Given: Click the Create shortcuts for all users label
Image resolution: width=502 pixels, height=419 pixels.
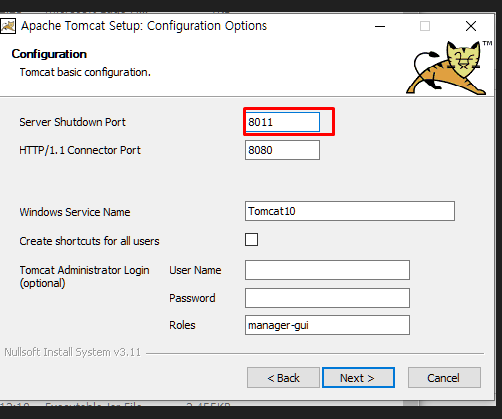Looking at the screenshot, I should [x=89, y=241].
